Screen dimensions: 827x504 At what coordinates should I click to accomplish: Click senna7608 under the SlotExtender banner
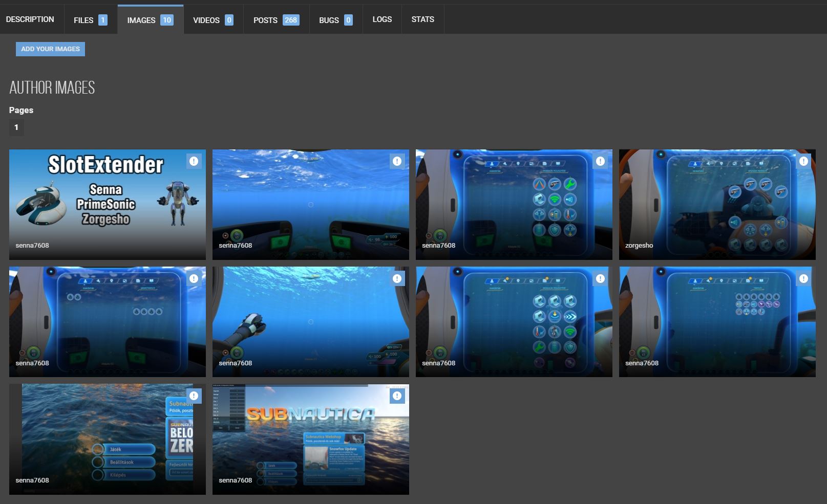32,246
